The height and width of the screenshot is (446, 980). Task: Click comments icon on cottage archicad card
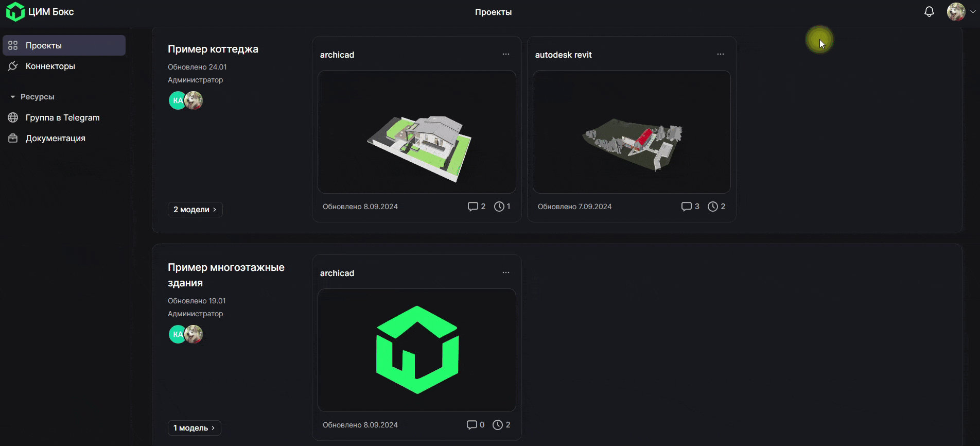tap(472, 207)
